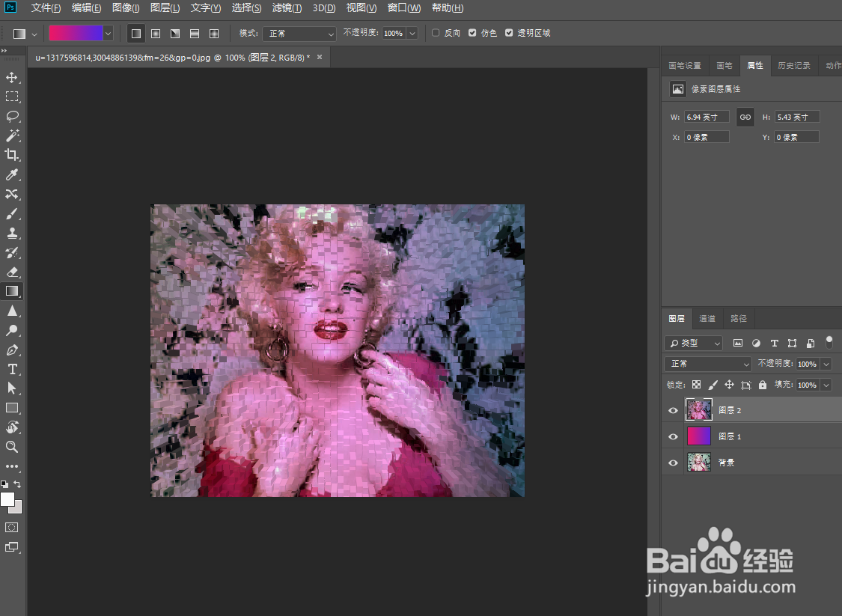Select the Move tool
This screenshot has width=842, height=616.
pyautogui.click(x=12, y=77)
